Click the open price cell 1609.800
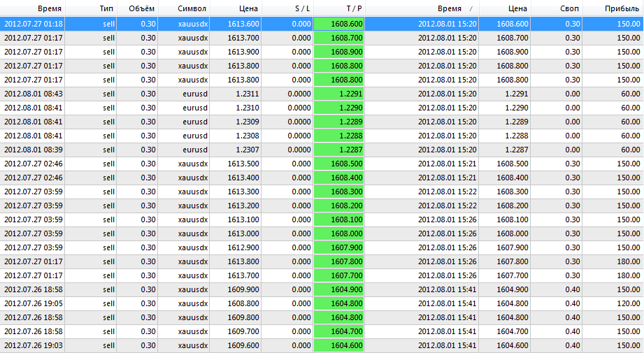 point(236,317)
